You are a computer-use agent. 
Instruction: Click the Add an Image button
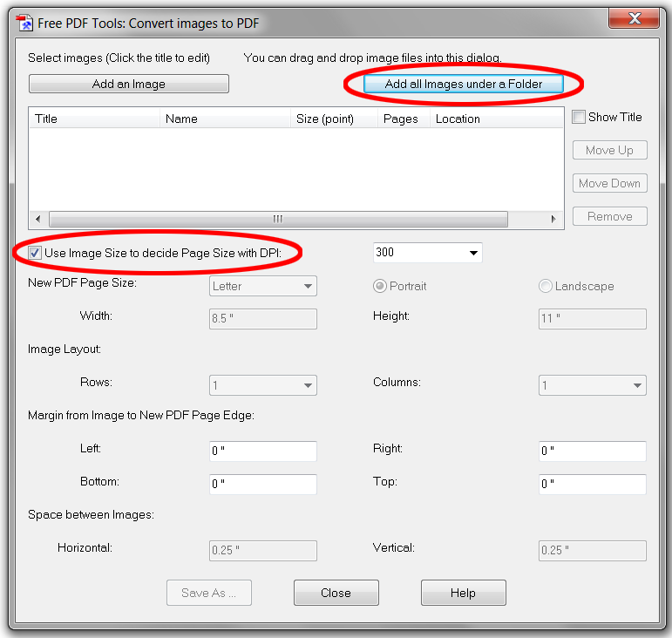(129, 84)
